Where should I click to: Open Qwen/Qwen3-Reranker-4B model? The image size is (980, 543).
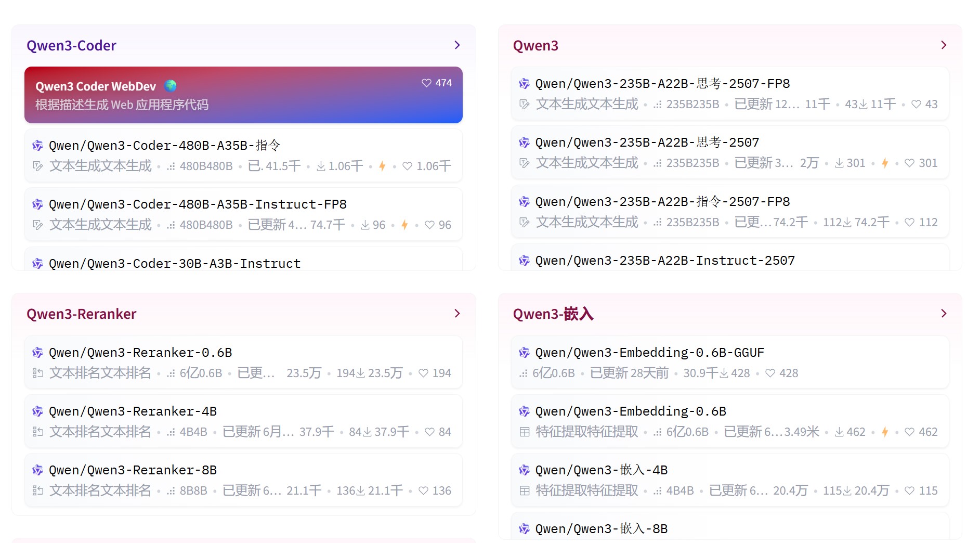coord(133,411)
